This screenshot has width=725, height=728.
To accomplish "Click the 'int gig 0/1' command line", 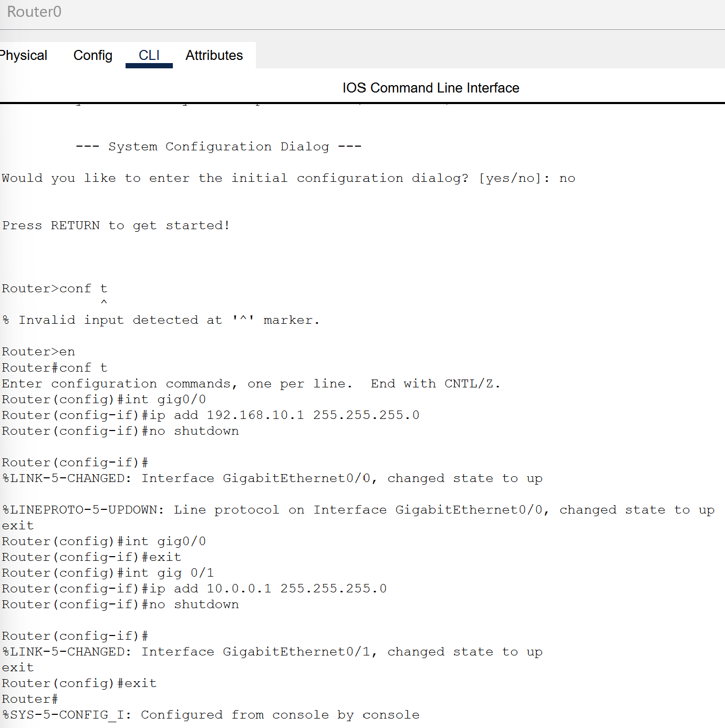I will click(x=108, y=573).
